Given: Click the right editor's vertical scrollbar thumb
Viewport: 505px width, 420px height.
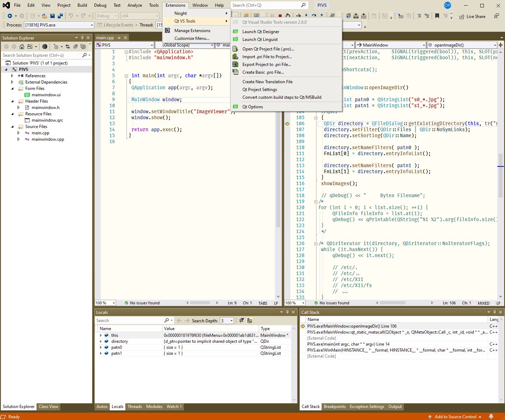Looking at the screenshot, I should [500, 175].
